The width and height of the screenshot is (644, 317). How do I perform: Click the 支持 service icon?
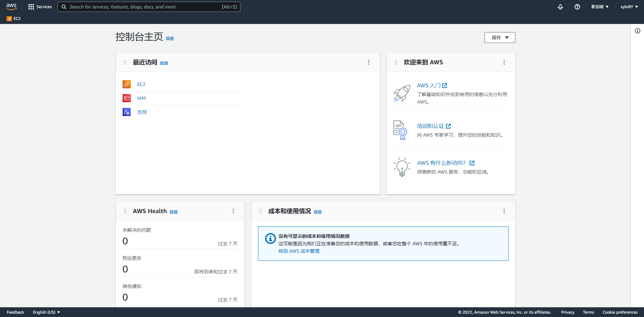(x=127, y=112)
